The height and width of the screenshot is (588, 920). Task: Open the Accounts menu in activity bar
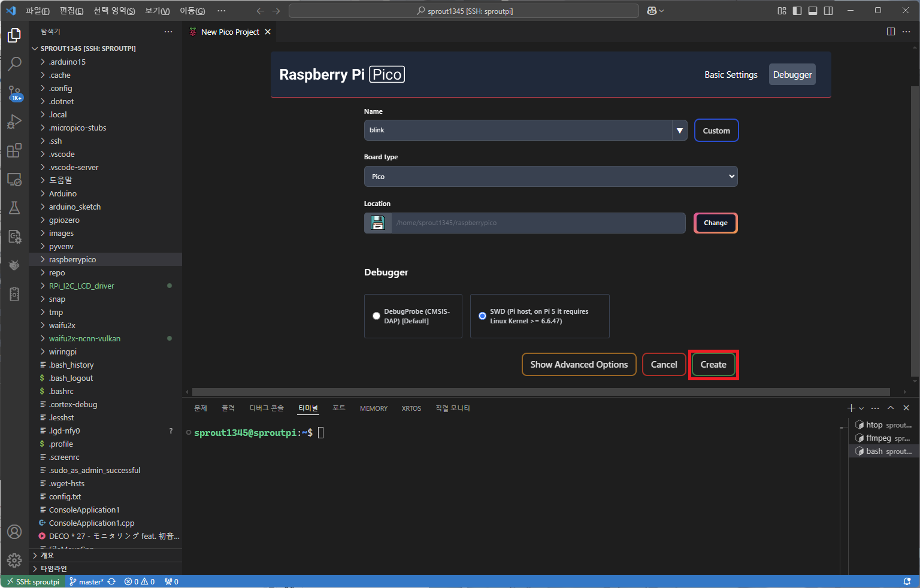tap(14, 532)
